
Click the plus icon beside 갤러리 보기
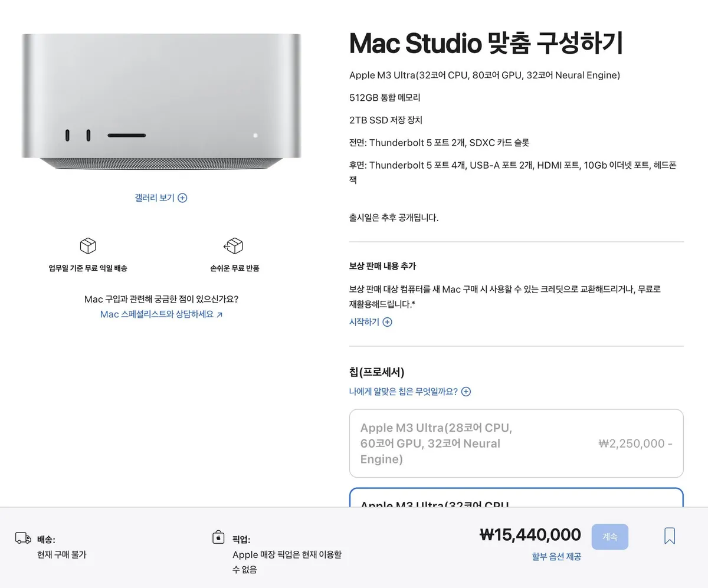(182, 198)
